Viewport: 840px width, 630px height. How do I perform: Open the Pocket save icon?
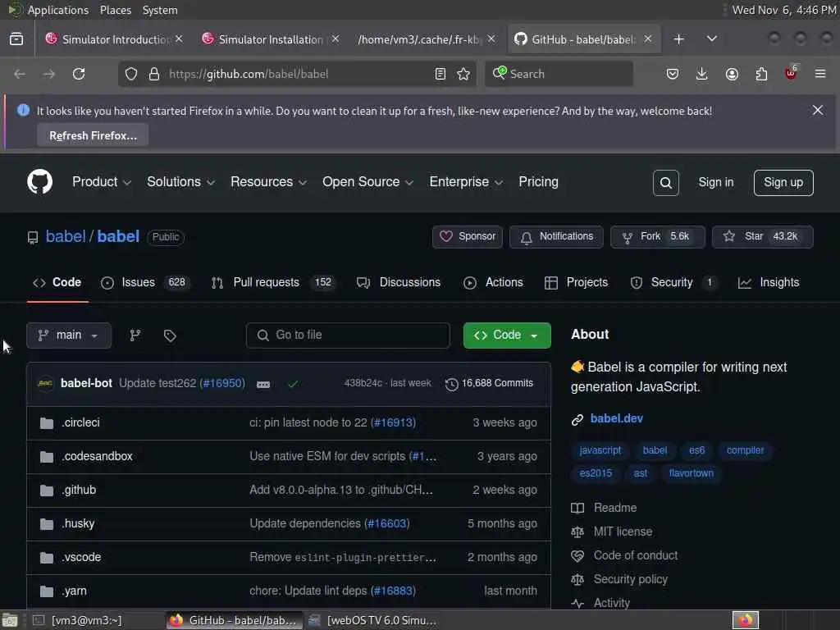click(673, 74)
